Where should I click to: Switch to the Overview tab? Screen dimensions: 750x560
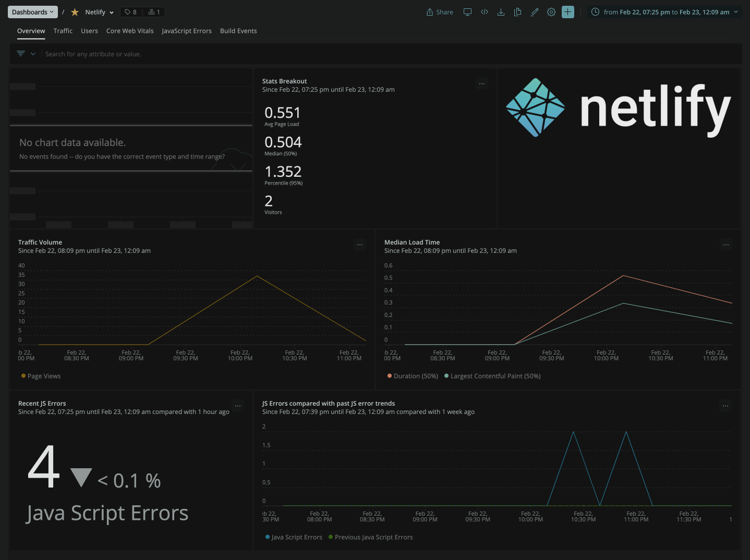tap(31, 31)
